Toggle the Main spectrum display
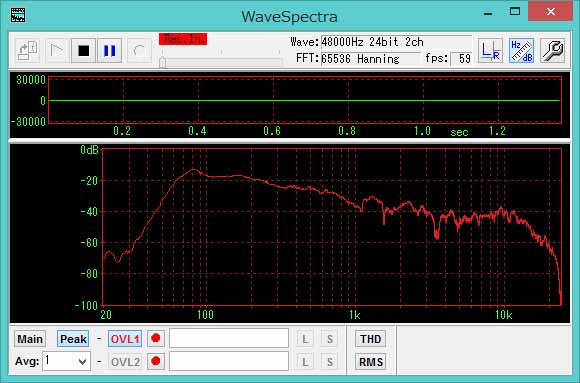Viewport: 580px width, 383px height. pos(30,339)
